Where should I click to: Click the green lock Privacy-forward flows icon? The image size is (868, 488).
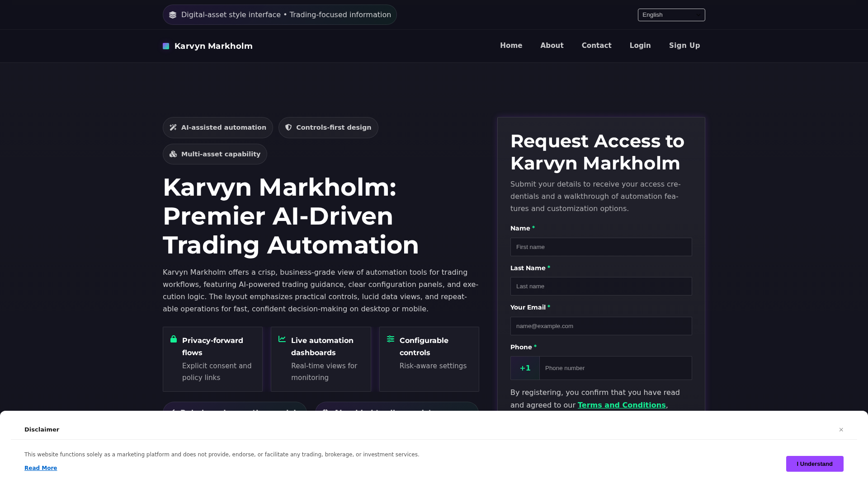pyautogui.click(x=174, y=339)
